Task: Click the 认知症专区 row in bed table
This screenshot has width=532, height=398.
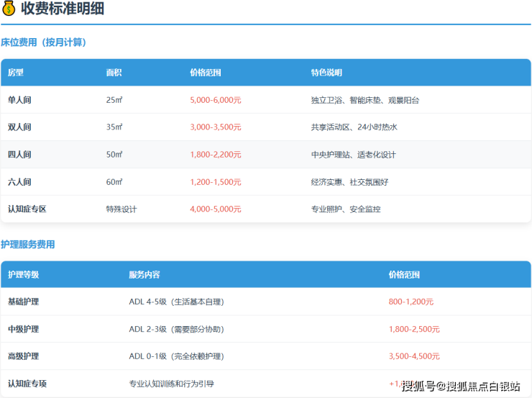Action: click(27, 209)
